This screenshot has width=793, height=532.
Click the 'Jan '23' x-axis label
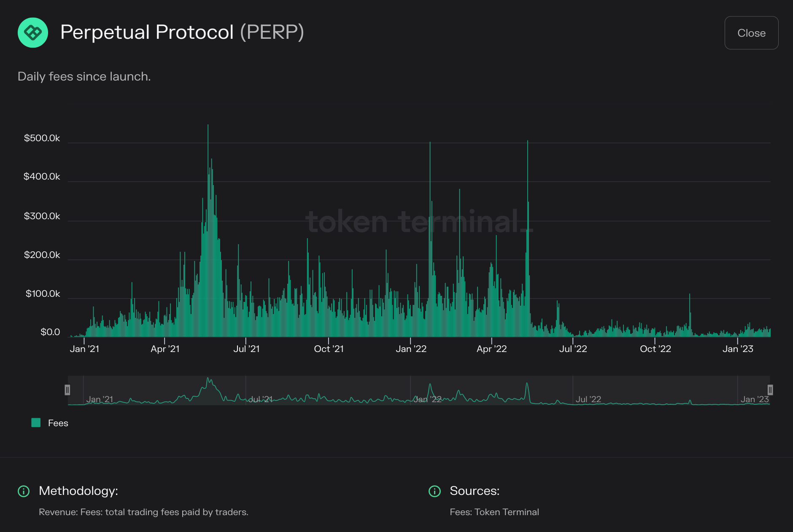(738, 349)
